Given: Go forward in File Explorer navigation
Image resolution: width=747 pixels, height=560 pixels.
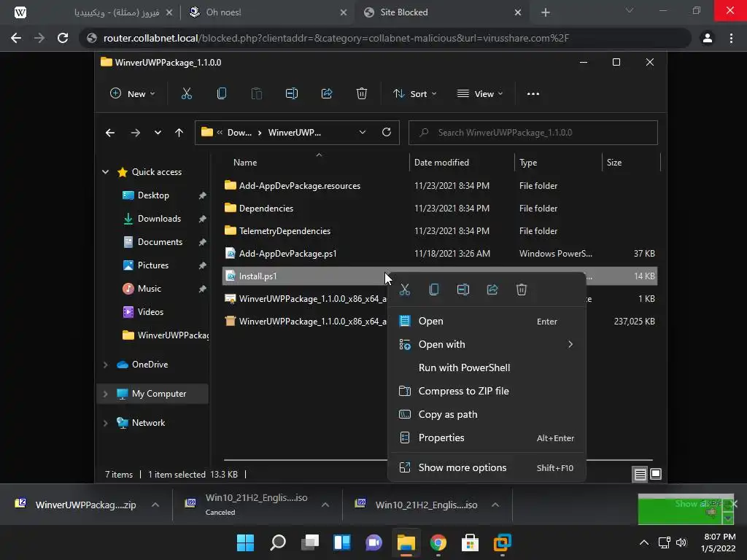Looking at the screenshot, I should pyautogui.click(x=135, y=133).
